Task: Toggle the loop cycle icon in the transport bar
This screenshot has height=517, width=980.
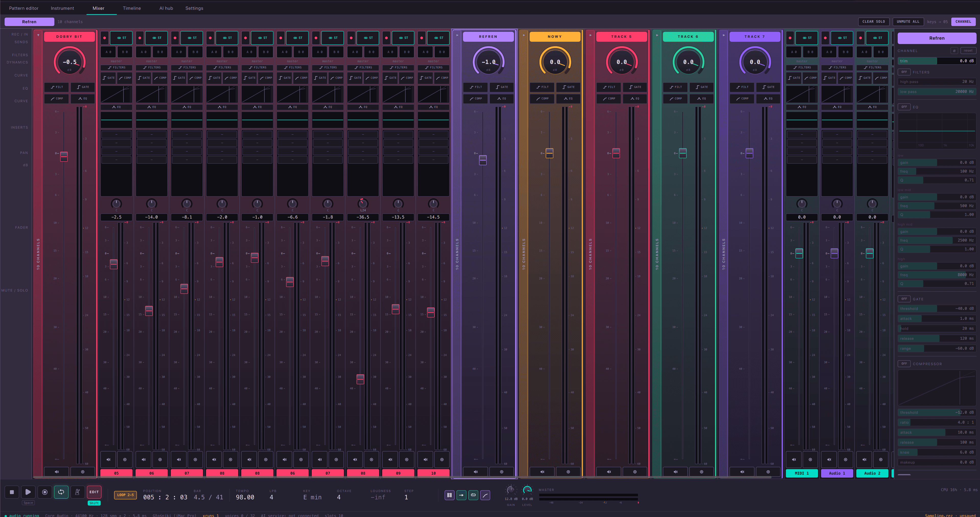Action: (x=61, y=492)
